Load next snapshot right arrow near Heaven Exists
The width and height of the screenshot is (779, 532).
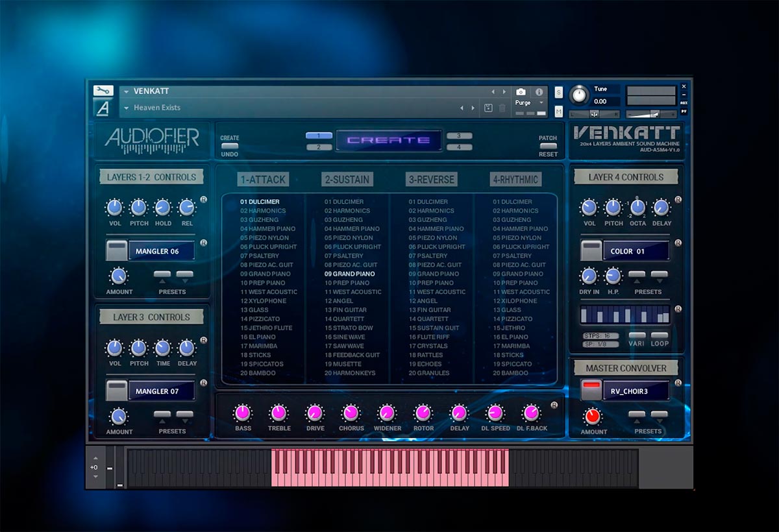pos(473,108)
